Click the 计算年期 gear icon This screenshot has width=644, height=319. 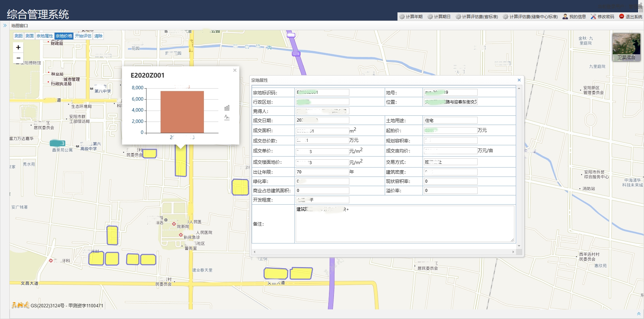(402, 16)
